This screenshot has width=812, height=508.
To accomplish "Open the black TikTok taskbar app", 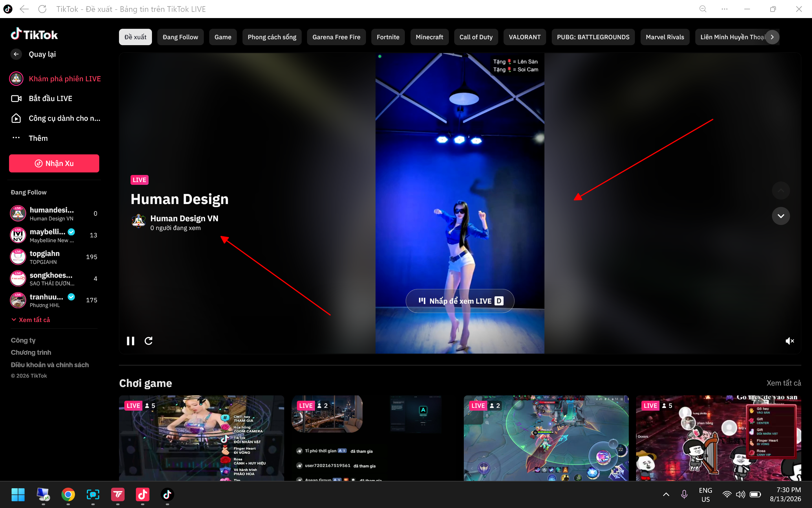I will pos(167,494).
